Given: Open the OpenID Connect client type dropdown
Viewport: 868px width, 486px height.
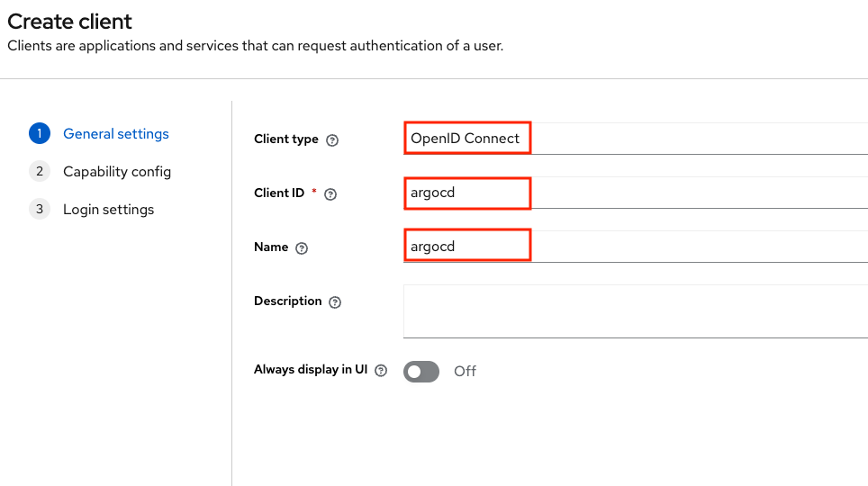Looking at the screenshot, I should click(636, 139).
